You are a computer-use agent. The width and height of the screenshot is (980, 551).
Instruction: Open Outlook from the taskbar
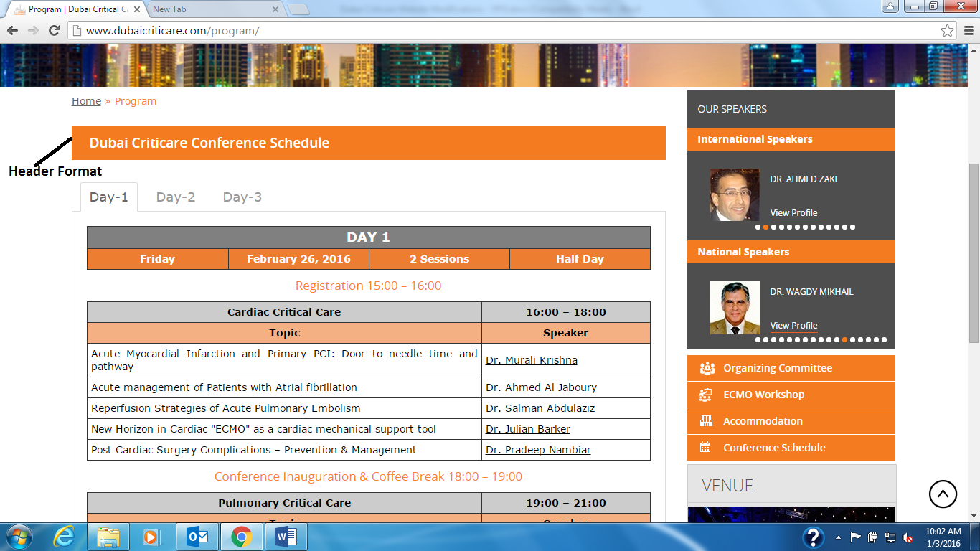pos(197,537)
